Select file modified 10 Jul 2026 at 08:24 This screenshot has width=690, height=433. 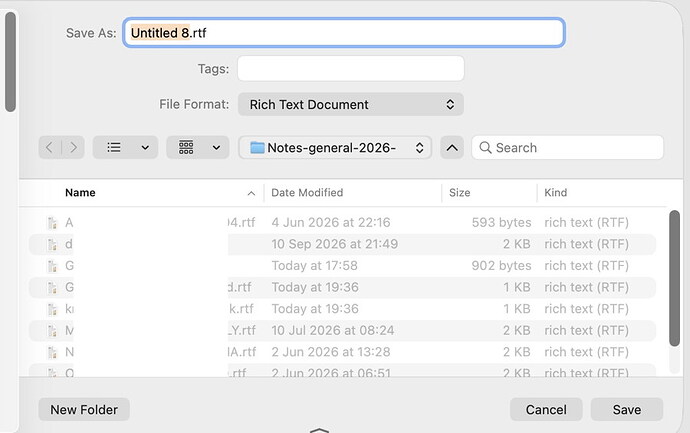pyautogui.click(x=342, y=330)
